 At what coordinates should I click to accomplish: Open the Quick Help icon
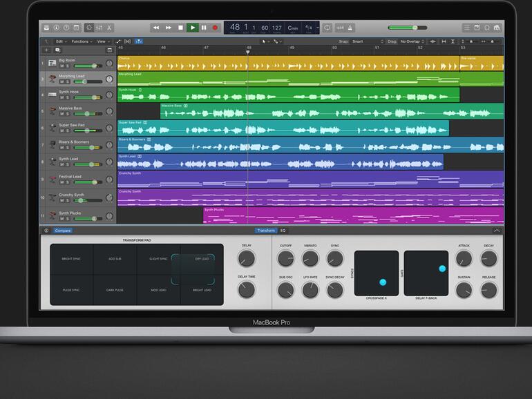pos(66,28)
